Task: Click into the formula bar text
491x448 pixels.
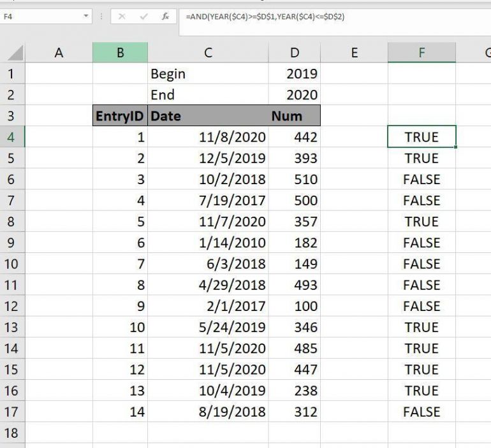Action: click(x=319, y=17)
